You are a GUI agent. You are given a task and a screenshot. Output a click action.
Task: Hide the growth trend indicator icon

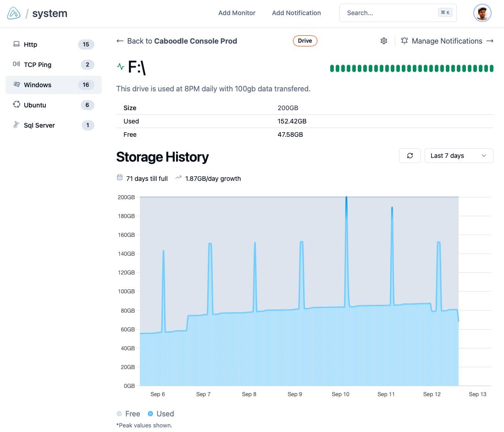point(178,178)
